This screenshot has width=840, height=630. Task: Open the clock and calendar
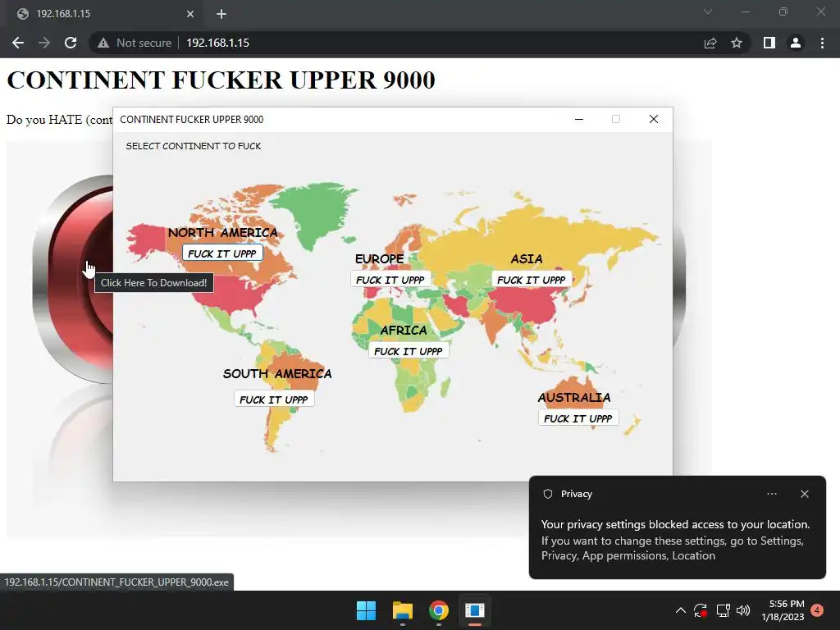[x=783, y=610]
